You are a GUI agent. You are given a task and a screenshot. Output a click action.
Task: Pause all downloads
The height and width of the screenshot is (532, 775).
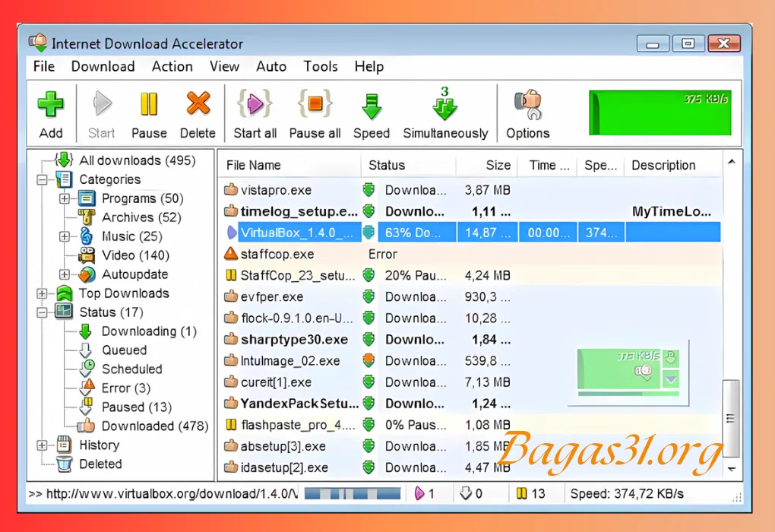click(315, 112)
